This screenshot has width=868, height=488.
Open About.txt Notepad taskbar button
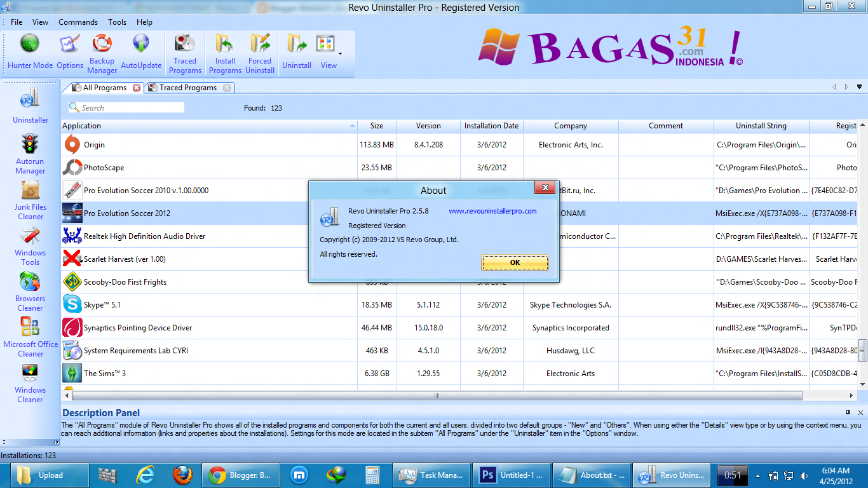(x=593, y=475)
